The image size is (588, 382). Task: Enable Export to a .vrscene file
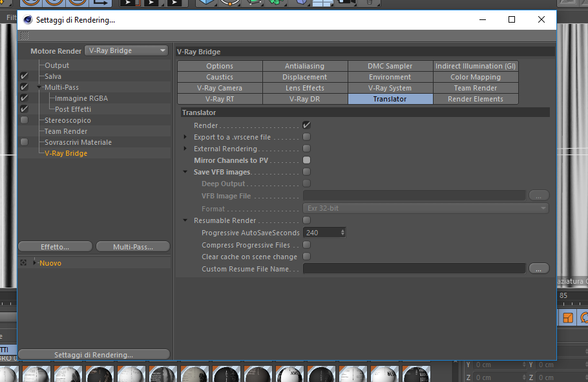(x=306, y=136)
